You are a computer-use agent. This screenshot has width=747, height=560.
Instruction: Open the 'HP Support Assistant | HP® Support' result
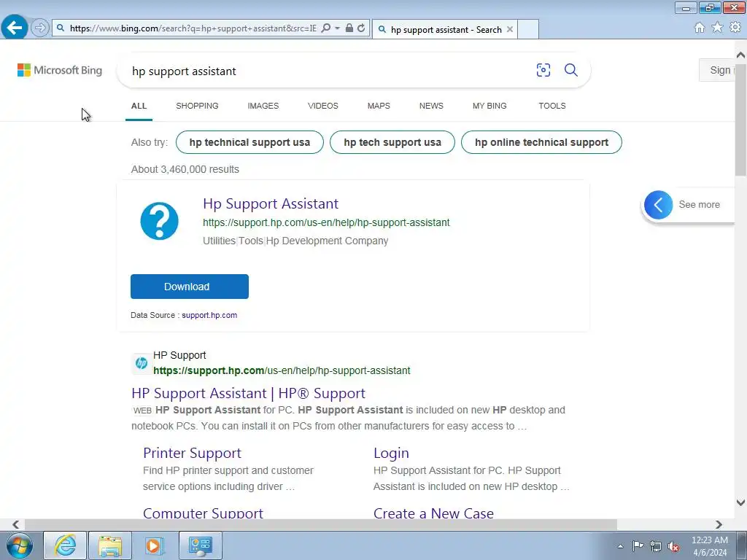[x=248, y=393]
